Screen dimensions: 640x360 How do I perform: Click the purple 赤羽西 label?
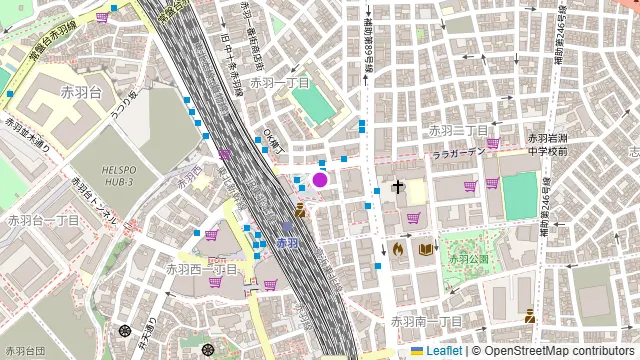[x=189, y=176]
